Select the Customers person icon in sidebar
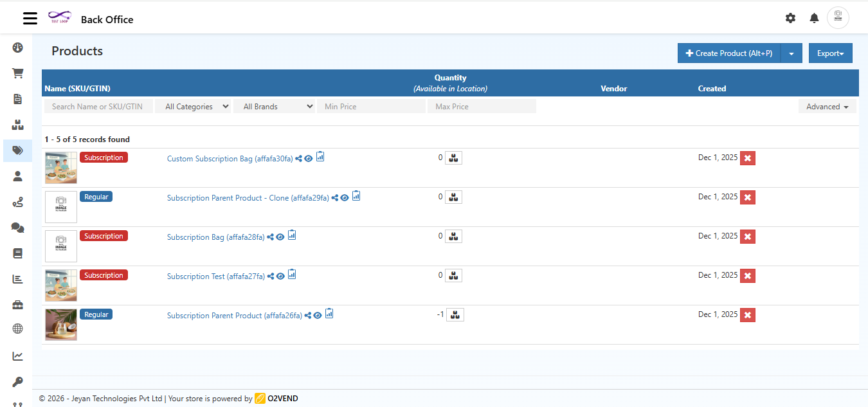This screenshot has height=407, width=868. point(17,176)
